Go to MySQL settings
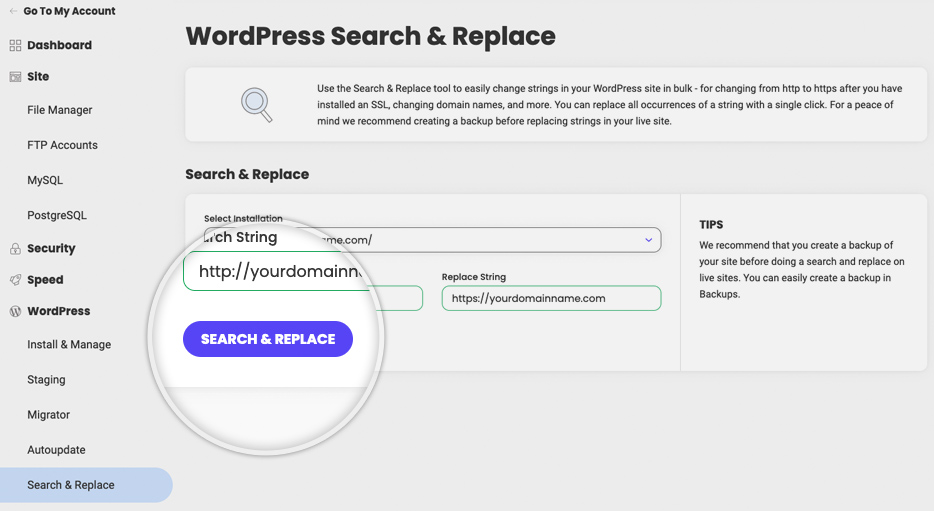This screenshot has height=511, width=934. point(45,180)
